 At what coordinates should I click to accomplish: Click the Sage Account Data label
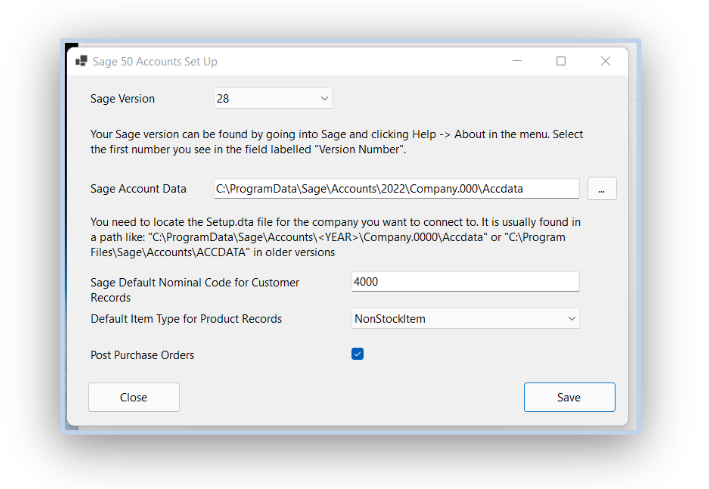(138, 189)
